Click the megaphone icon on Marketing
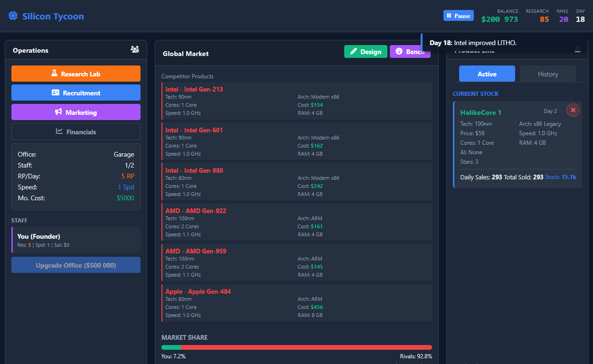 pyautogui.click(x=58, y=112)
